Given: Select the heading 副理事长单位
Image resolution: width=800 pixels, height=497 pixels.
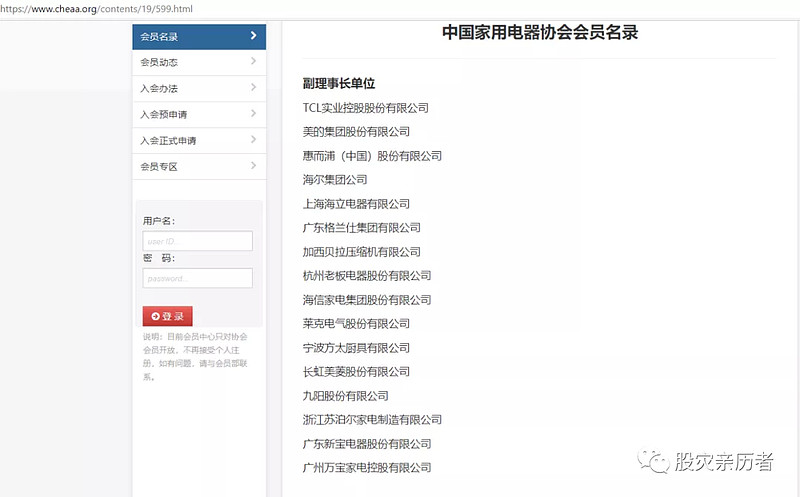Looking at the screenshot, I should click(x=339, y=83).
